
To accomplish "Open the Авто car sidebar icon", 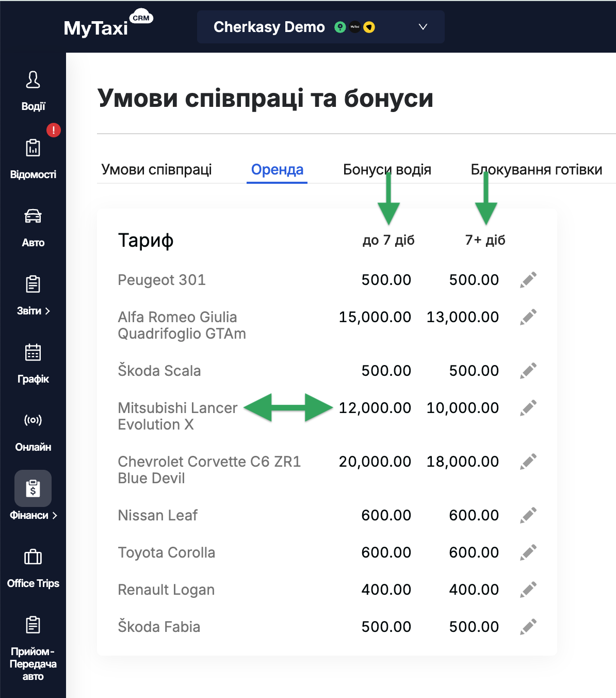I will (x=33, y=216).
